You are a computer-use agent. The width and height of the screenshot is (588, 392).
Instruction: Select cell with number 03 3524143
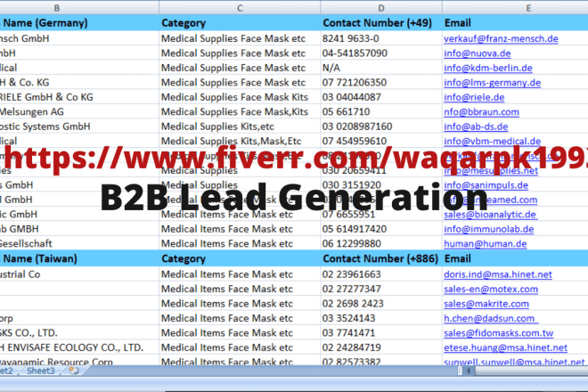381,318
